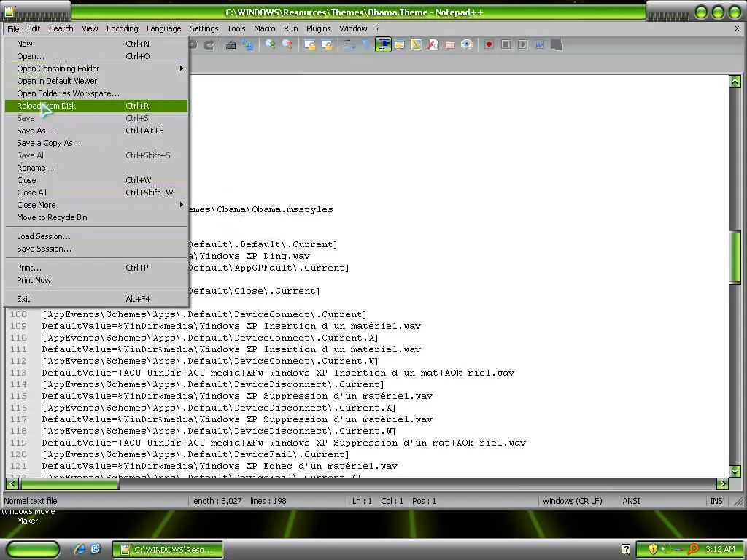Toggle synchronize vertical scrolling

point(310,45)
